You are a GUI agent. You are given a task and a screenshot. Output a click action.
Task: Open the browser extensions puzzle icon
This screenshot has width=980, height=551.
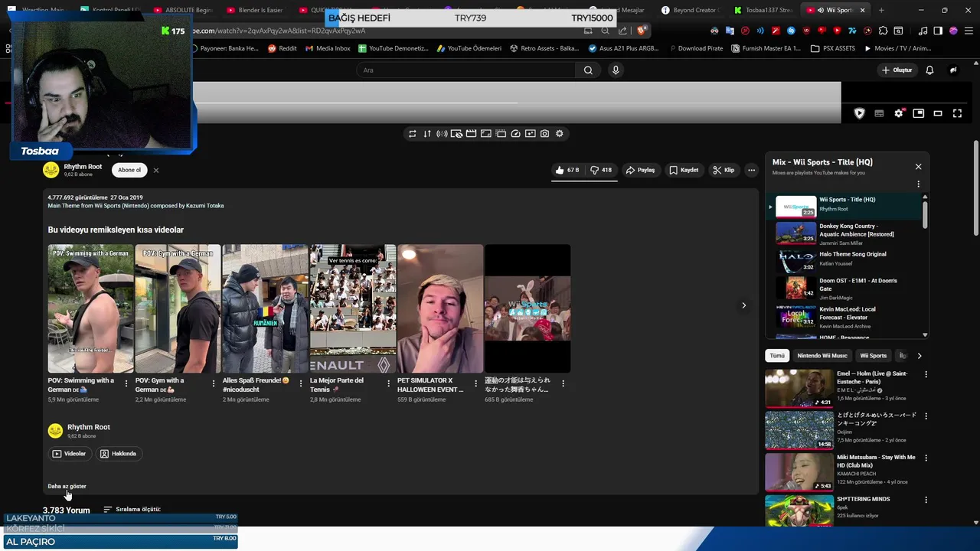[883, 31]
